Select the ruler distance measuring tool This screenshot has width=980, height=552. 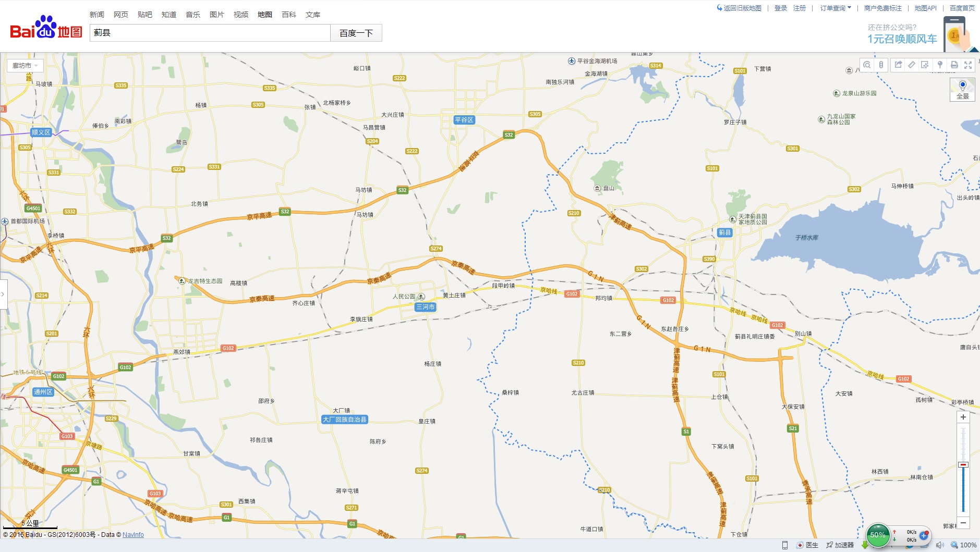click(912, 65)
